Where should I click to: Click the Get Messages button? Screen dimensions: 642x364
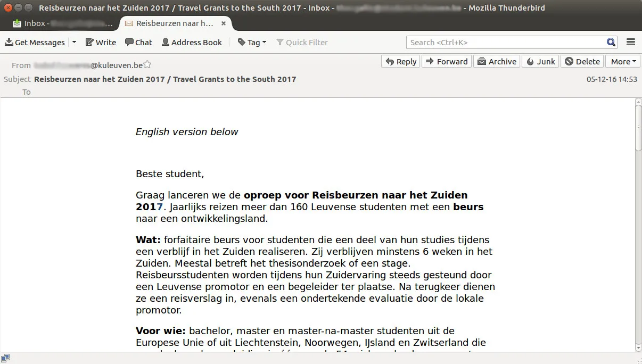(35, 43)
